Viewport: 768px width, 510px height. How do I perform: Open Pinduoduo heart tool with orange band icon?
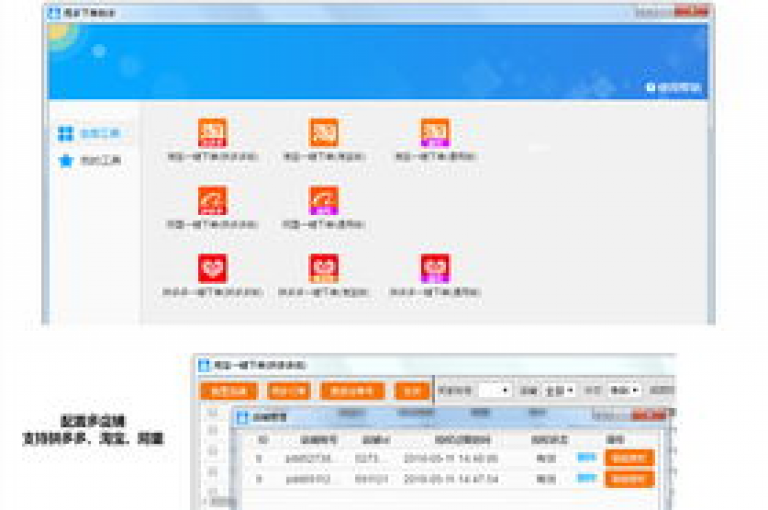(x=324, y=268)
